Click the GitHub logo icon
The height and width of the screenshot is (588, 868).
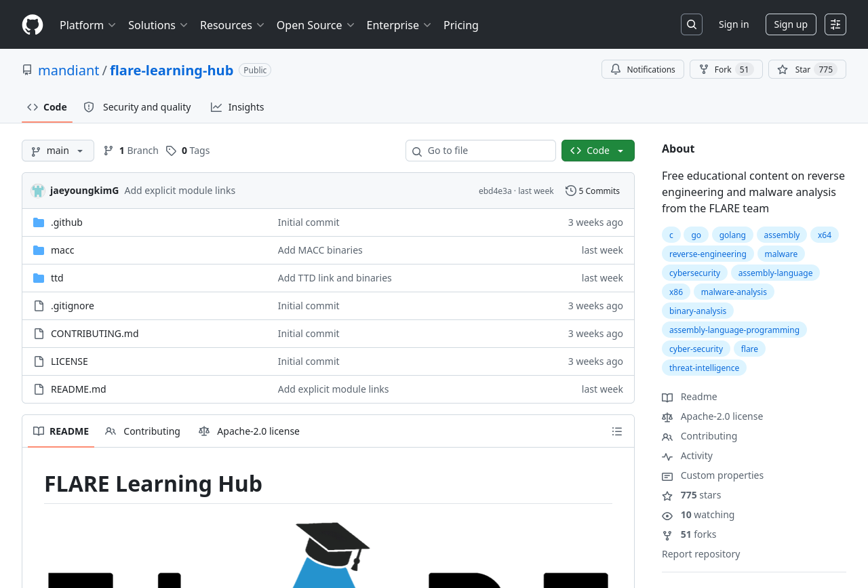point(33,25)
